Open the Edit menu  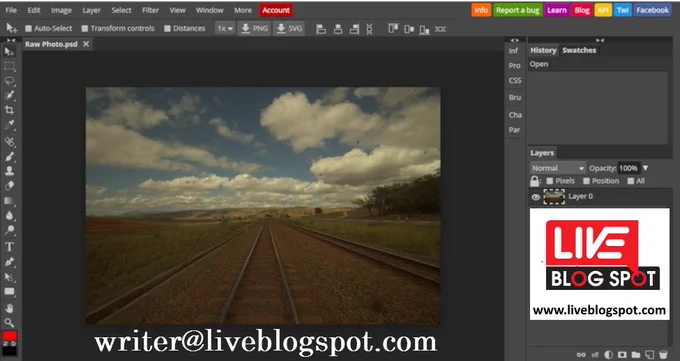click(x=34, y=10)
